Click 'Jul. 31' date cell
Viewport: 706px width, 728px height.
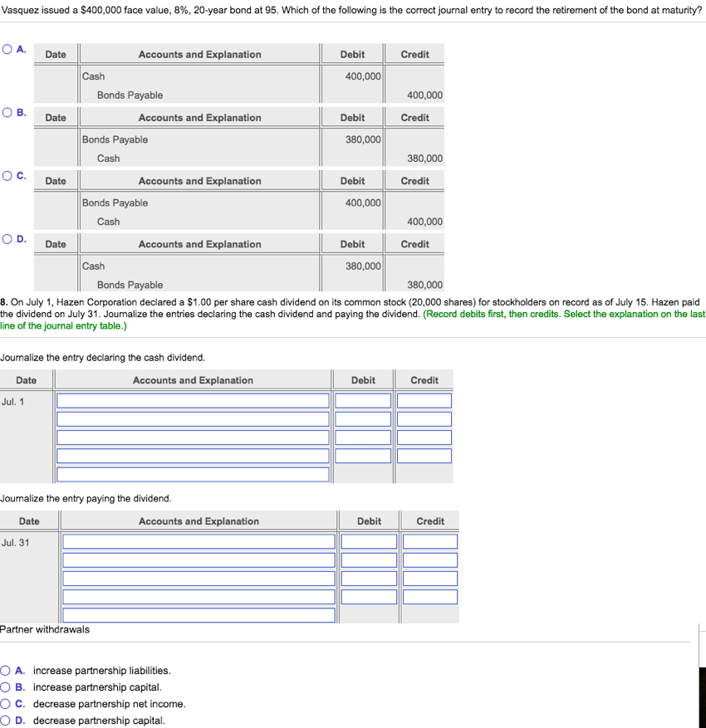pos(15,542)
